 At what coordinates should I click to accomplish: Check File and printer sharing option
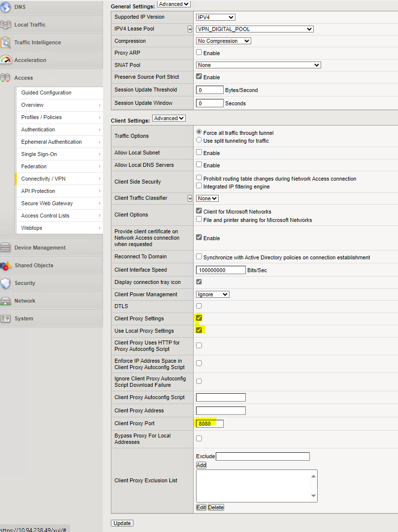[199, 219]
